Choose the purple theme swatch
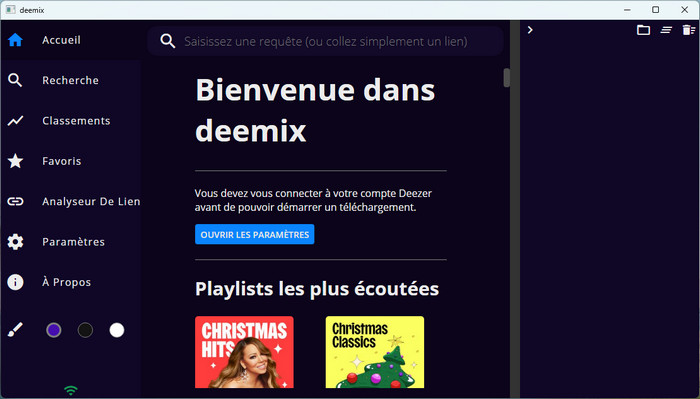 coord(54,330)
